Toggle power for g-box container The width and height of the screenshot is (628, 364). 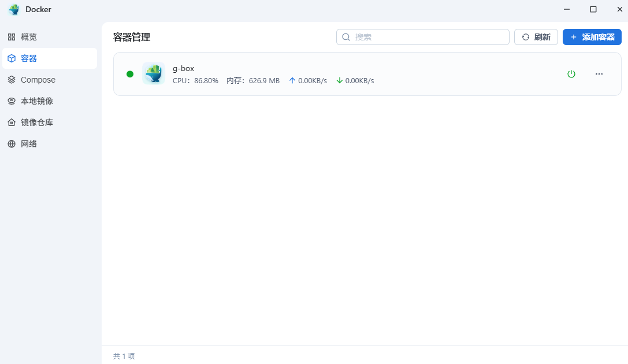click(571, 74)
